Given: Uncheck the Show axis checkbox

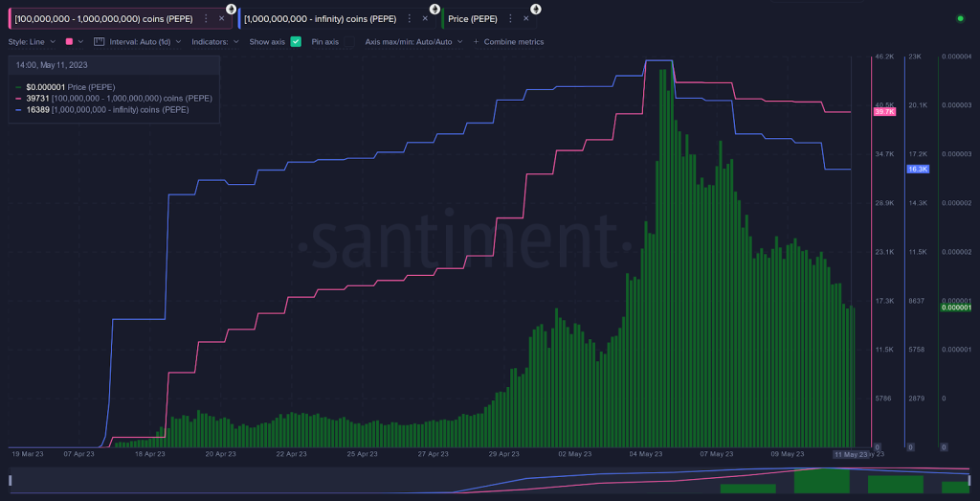Looking at the screenshot, I should (296, 42).
